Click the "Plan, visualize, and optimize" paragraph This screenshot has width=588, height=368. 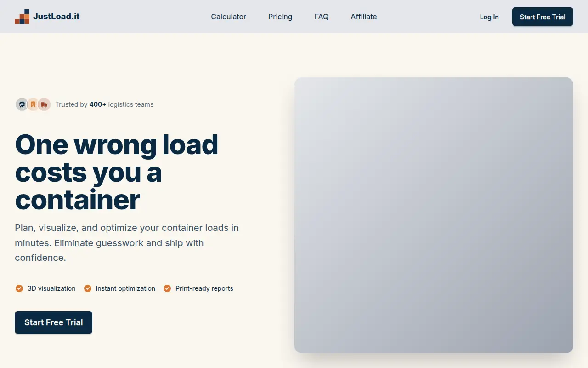point(127,242)
